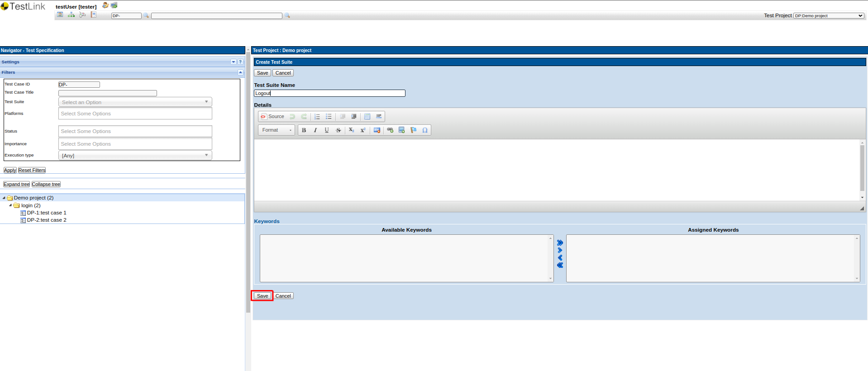Click the Source view button
Viewport: 868px width, 371px height.
click(x=272, y=117)
